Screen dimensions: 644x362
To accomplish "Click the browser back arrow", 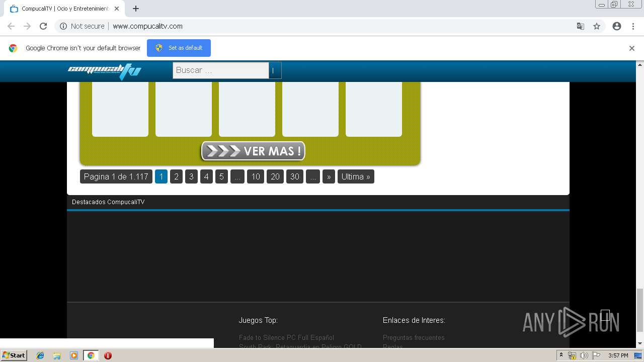I will point(11,26).
